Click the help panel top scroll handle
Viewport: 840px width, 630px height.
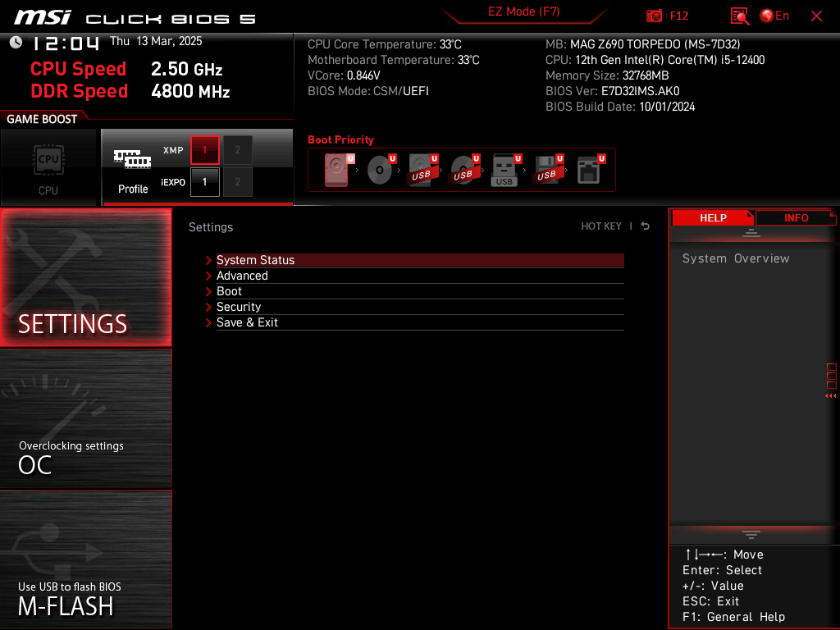pyautogui.click(x=751, y=232)
